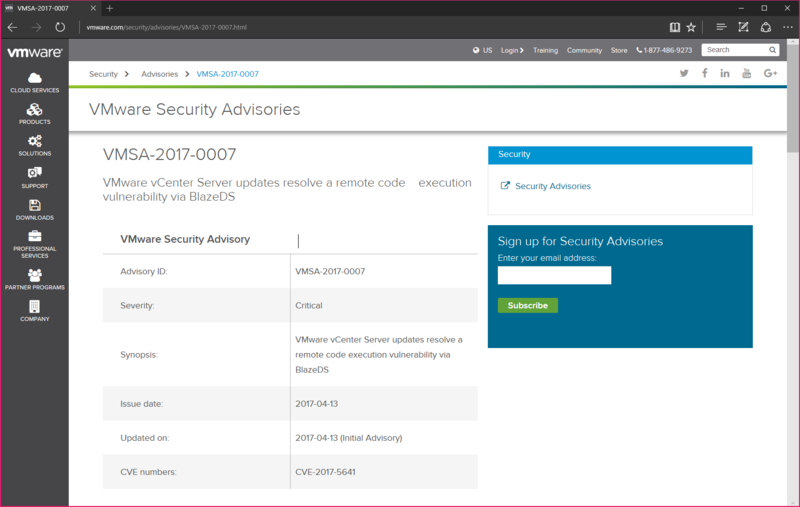Open a new browser tab

[110, 8]
